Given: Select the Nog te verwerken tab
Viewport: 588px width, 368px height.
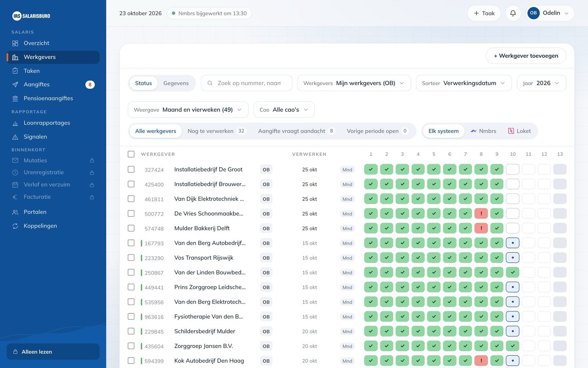Looking at the screenshot, I should click(216, 131).
